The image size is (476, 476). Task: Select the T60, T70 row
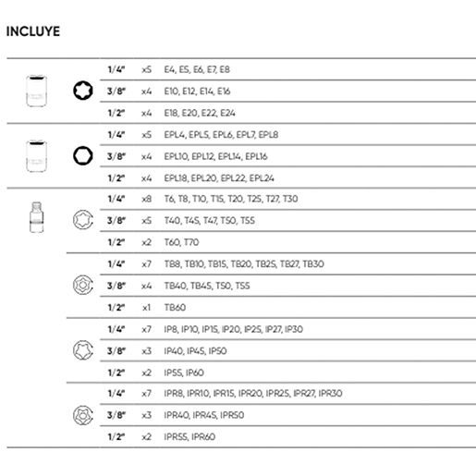point(287,242)
